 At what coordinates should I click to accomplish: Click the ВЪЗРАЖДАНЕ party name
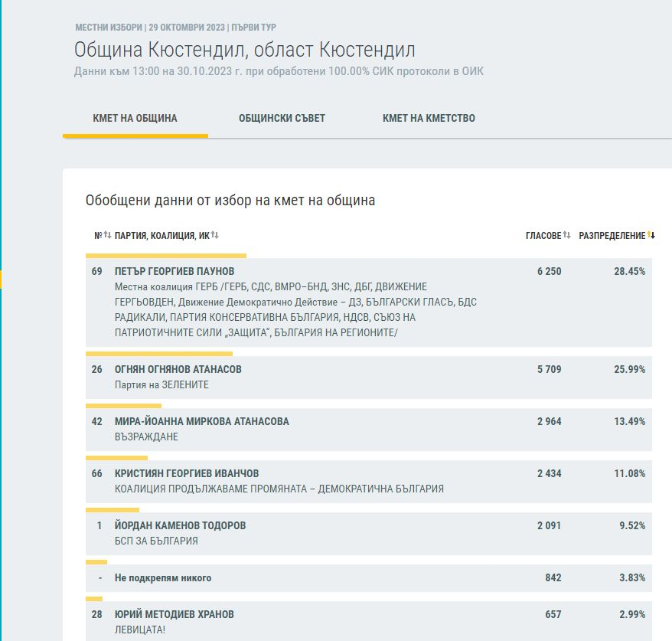pos(146,437)
